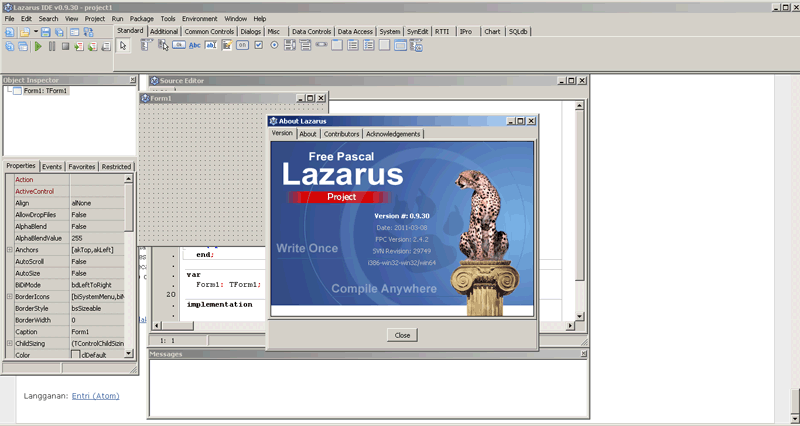Click the Step Into debug icon
800x426 pixels.
click(79, 46)
